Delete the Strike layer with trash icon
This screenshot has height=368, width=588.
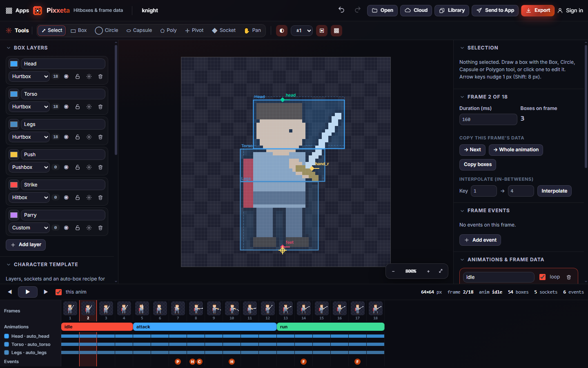click(x=100, y=197)
